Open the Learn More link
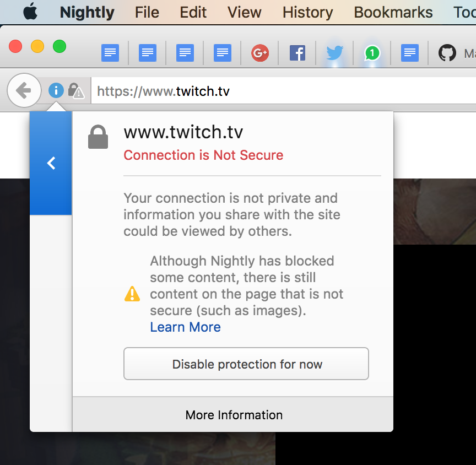The width and height of the screenshot is (476, 465). click(185, 327)
